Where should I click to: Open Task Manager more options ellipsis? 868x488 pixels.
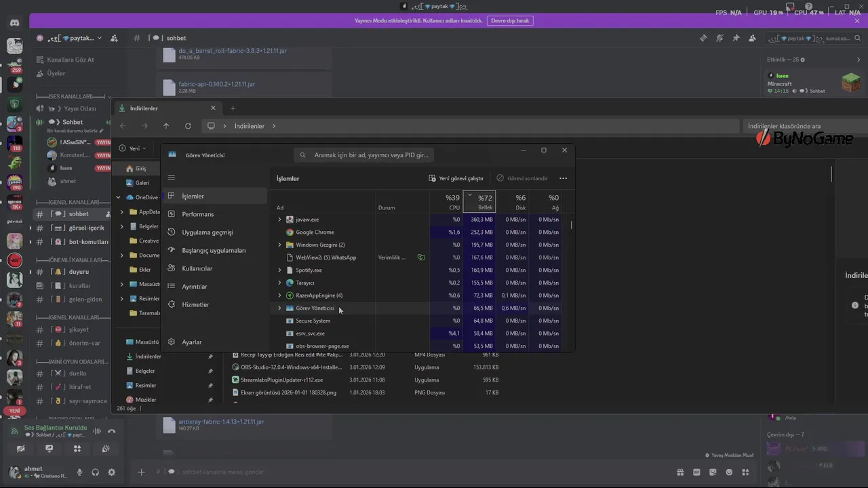click(563, 178)
